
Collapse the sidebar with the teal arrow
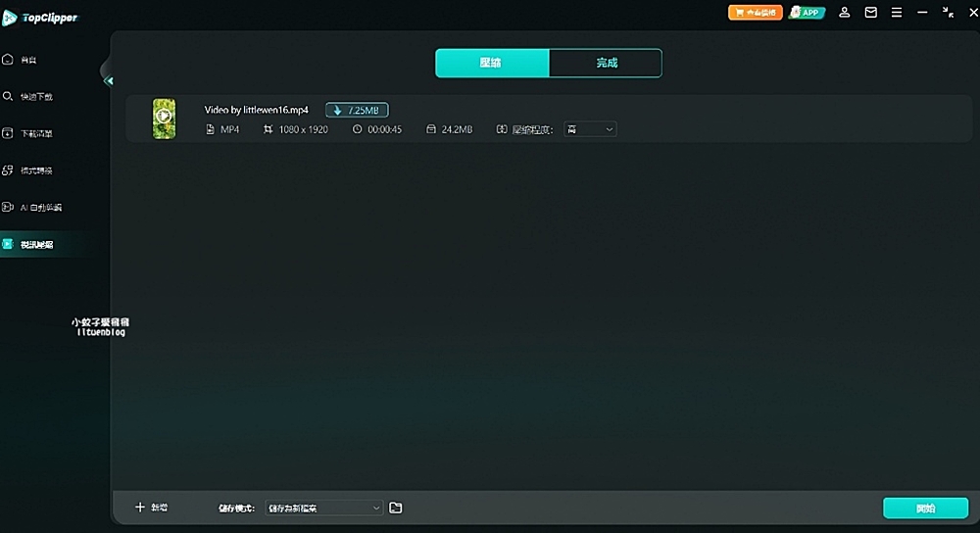click(108, 80)
